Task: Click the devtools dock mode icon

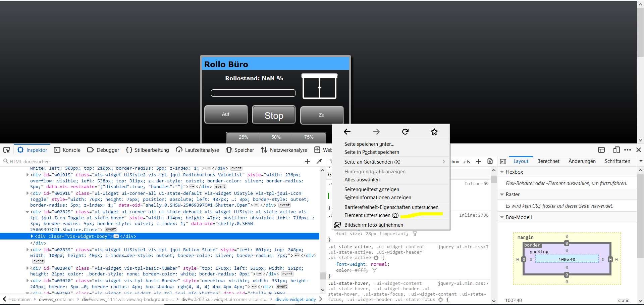Action: tap(601, 150)
